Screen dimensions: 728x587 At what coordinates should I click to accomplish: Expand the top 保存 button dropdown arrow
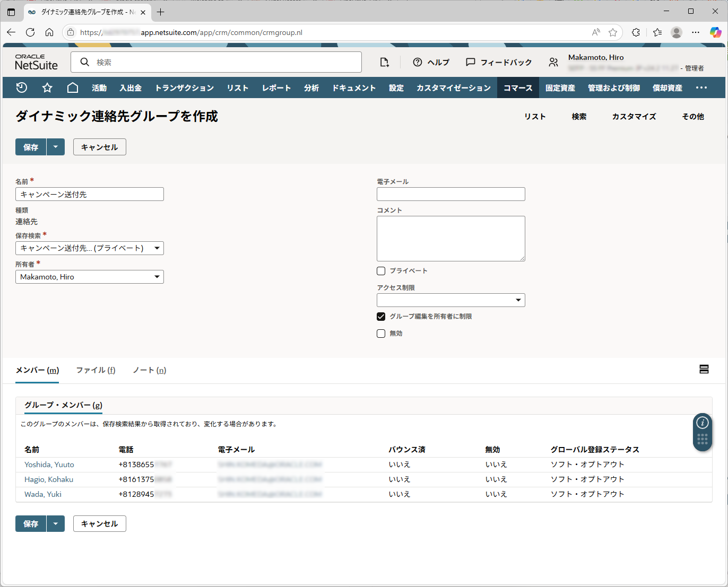(x=56, y=147)
